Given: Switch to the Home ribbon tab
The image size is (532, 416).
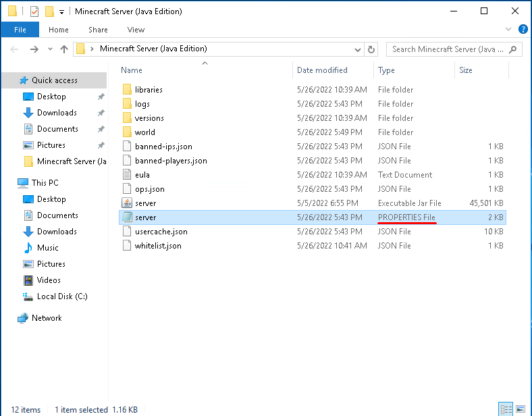Looking at the screenshot, I should (58, 30).
